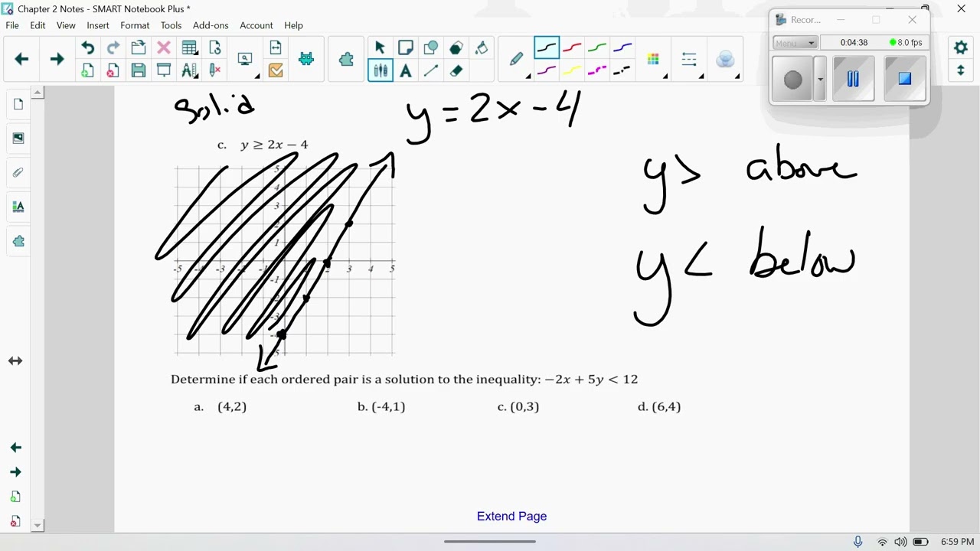
Task: Open the Add-ons menu
Action: coord(211,25)
